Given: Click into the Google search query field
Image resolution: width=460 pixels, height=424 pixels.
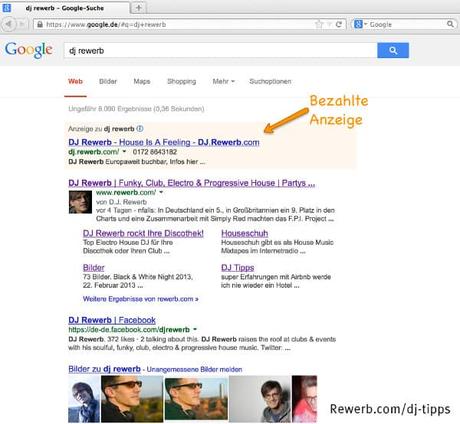Looking at the screenshot, I should point(220,50).
